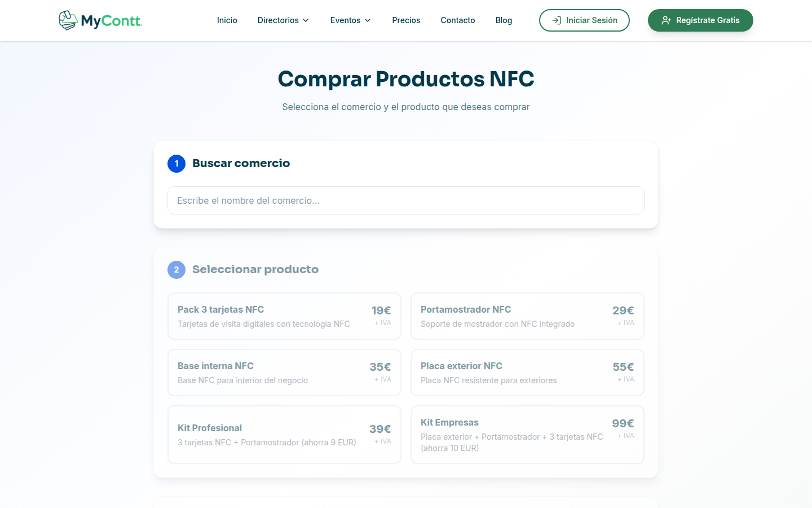Click the 'Seleccionar producto' step title
This screenshot has width=812, height=508.
[255, 269]
